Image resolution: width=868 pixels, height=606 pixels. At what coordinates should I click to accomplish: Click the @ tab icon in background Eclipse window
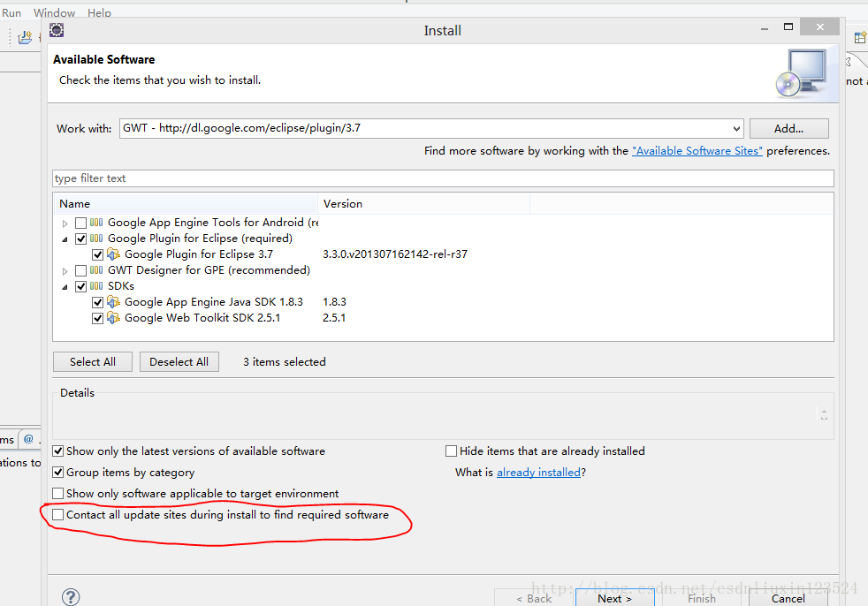coord(28,439)
